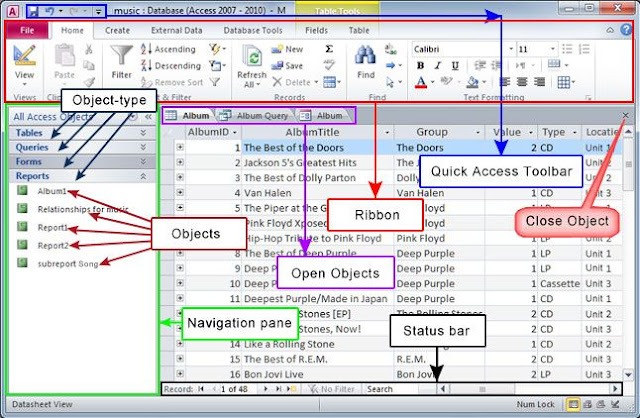Expand the Tables group in navigation pane
Image resolution: width=640 pixels, height=418 pixels.
pos(80,133)
